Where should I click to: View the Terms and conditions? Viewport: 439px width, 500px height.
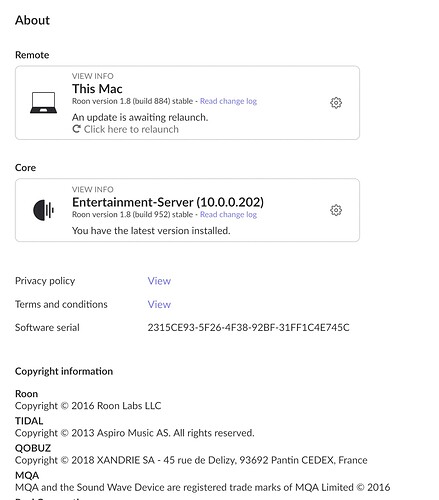pos(159,304)
